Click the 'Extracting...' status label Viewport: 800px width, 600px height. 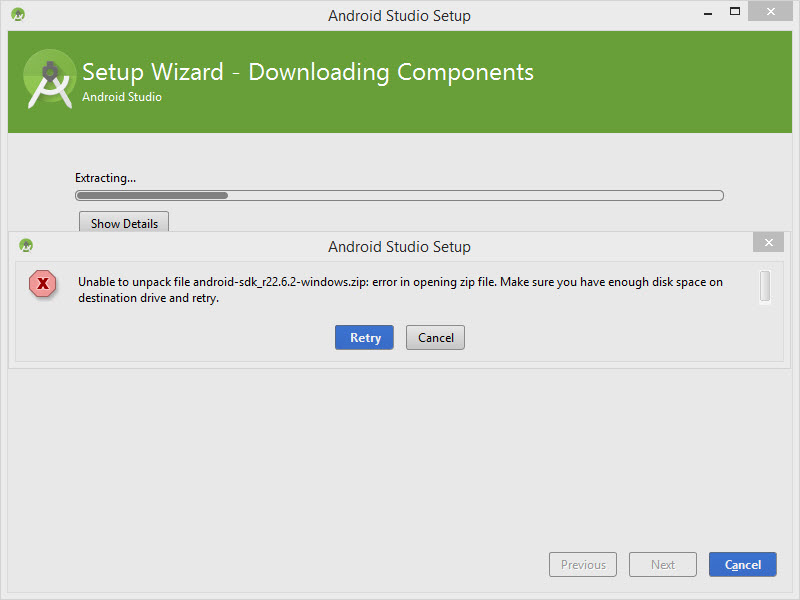point(105,178)
